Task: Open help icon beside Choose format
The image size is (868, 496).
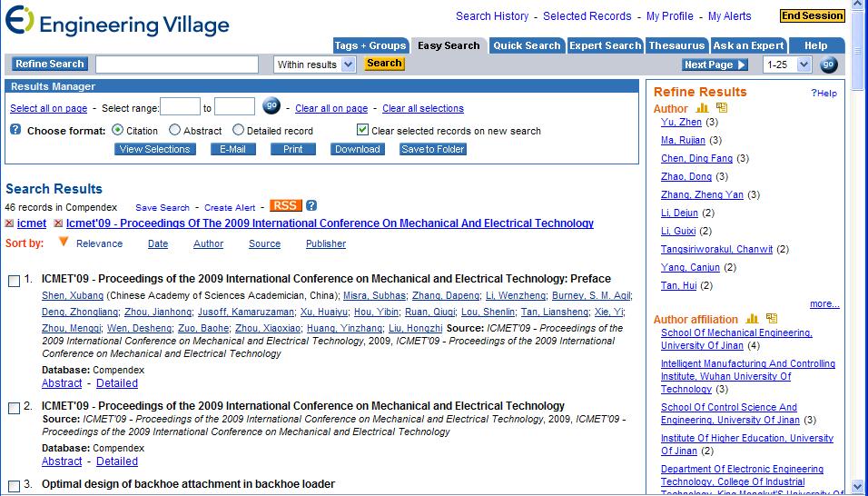Action: tap(15, 130)
